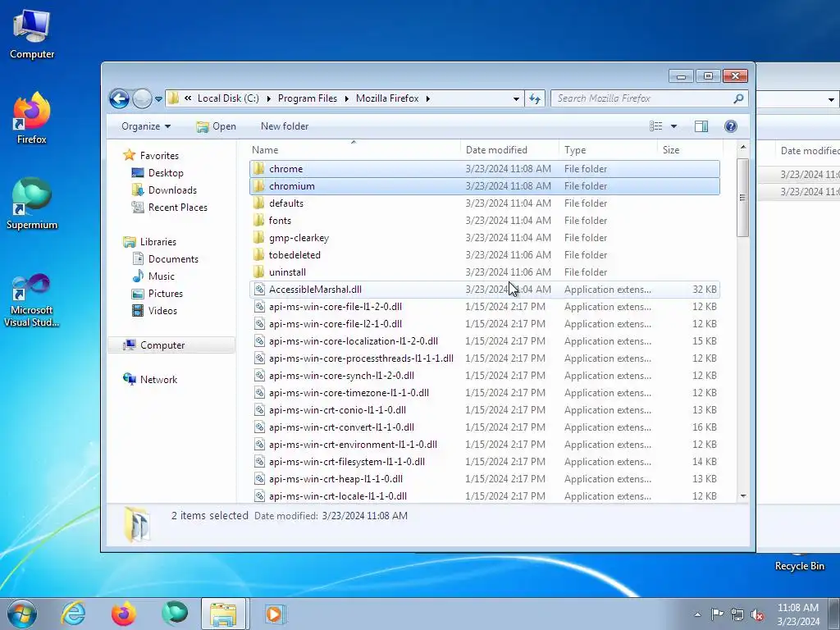
Task: Open the Recycle Bin on the desktop
Action: (799, 563)
